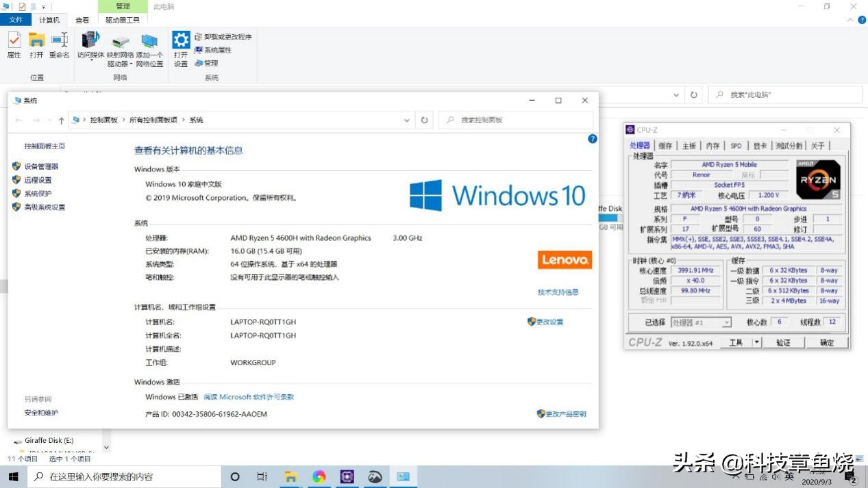
Task: Click the help question mark in System window
Action: click(592, 139)
